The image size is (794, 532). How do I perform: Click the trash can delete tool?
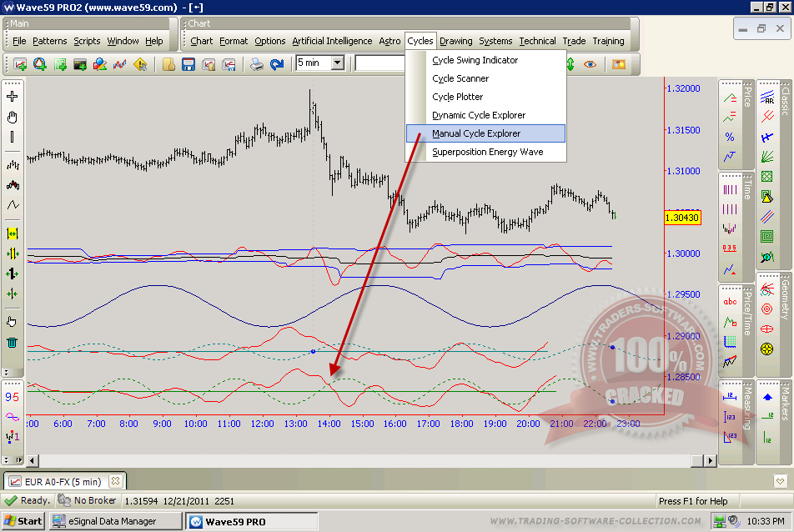click(13, 342)
